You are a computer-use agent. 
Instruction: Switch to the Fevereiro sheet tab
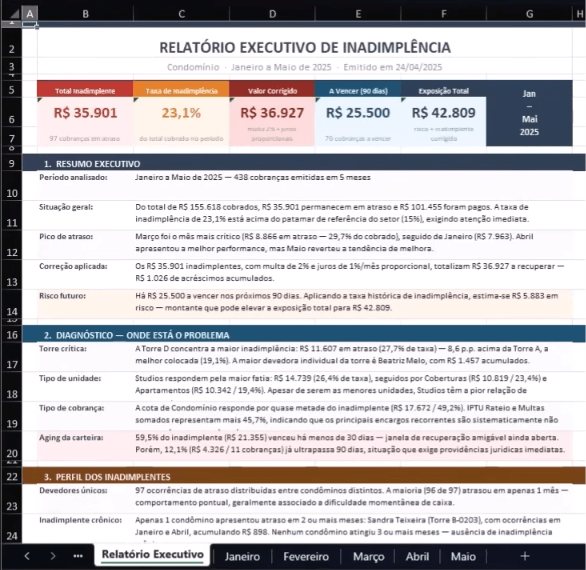(306, 557)
